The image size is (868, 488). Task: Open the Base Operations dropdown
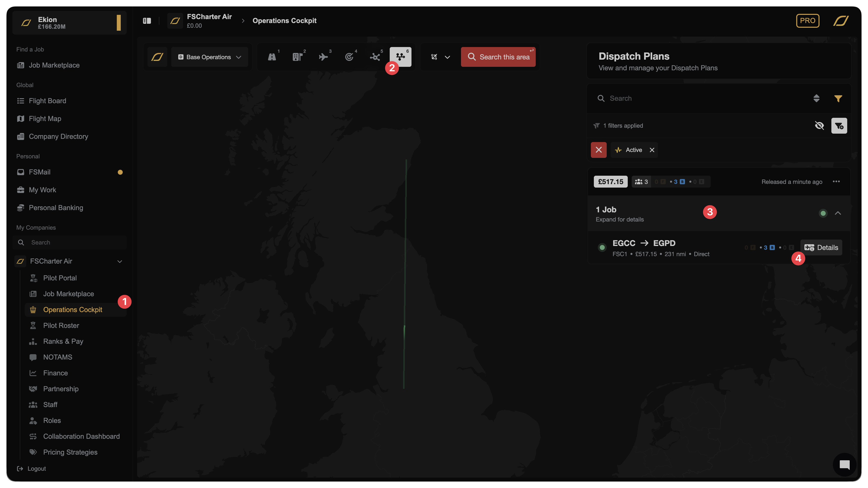tap(210, 57)
